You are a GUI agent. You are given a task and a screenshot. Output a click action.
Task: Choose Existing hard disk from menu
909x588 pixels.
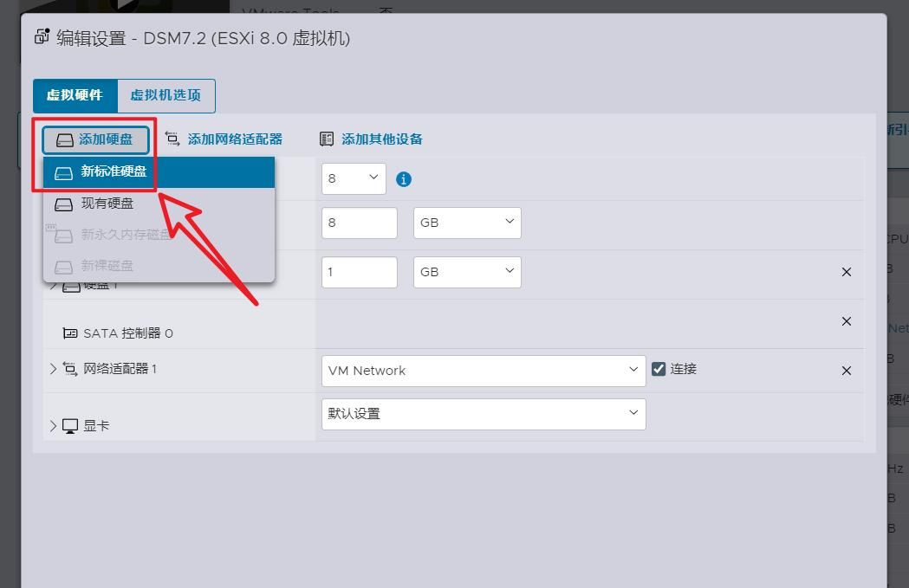click(x=107, y=204)
